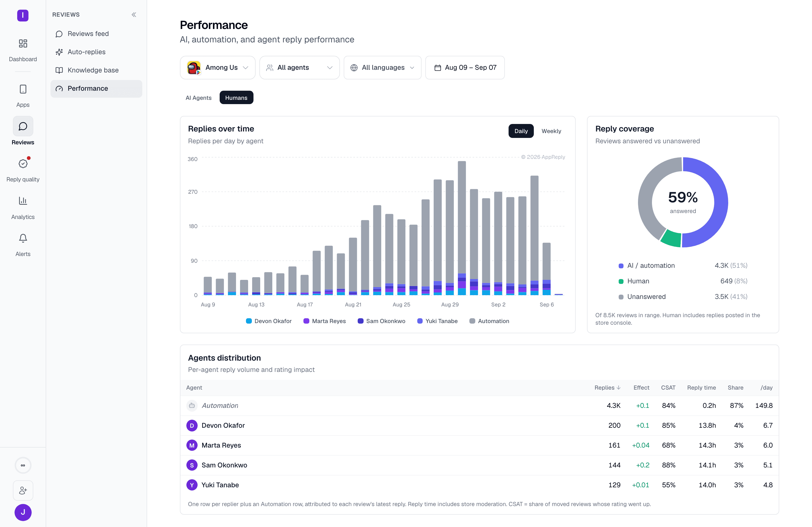The width and height of the screenshot is (812, 527).
Task: Click the invite user icon
Action: [x=23, y=491]
